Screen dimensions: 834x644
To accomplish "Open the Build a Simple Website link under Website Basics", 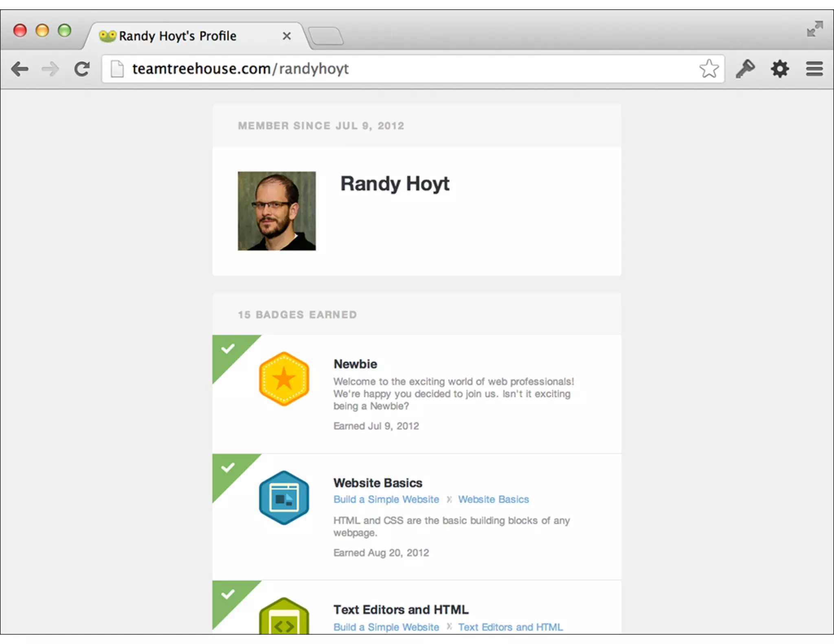I will click(386, 499).
